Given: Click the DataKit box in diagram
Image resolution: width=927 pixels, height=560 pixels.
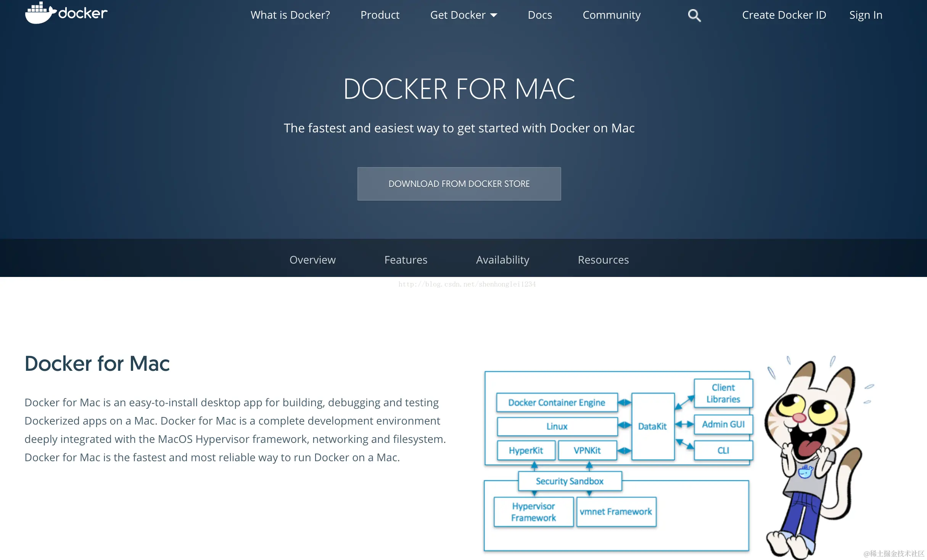Looking at the screenshot, I should pos(652,426).
